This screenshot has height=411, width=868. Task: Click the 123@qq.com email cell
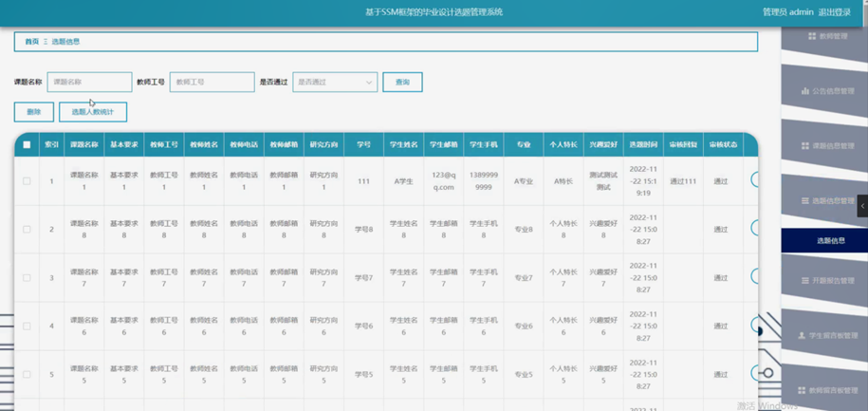pos(443,181)
